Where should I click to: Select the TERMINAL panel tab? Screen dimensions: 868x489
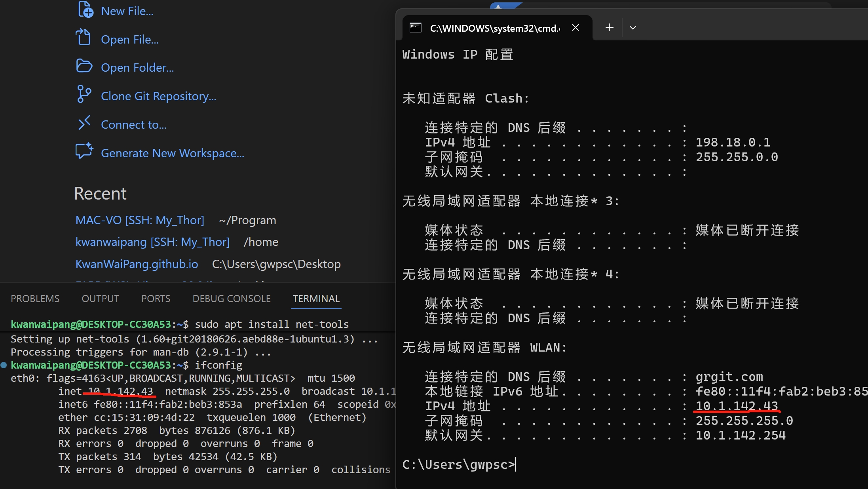[316, 299]
